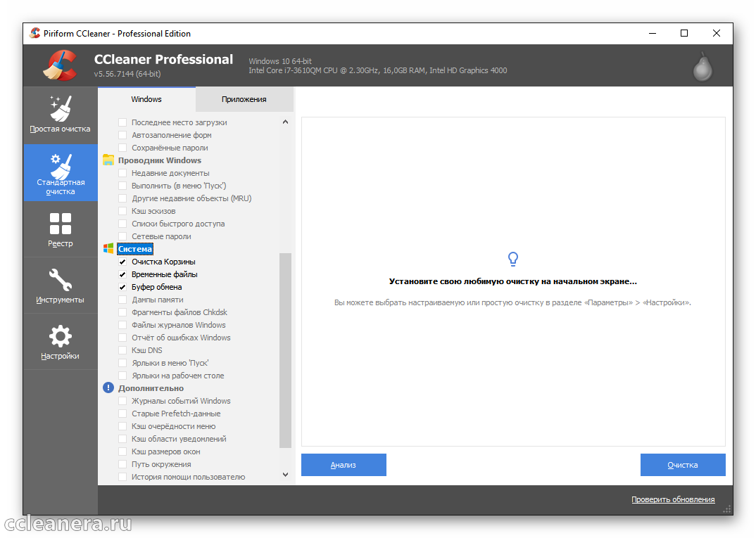Viewport: 756px width, 538px height.
Task: Open the Реестр registry section
Action: click(x=60, y=229)
